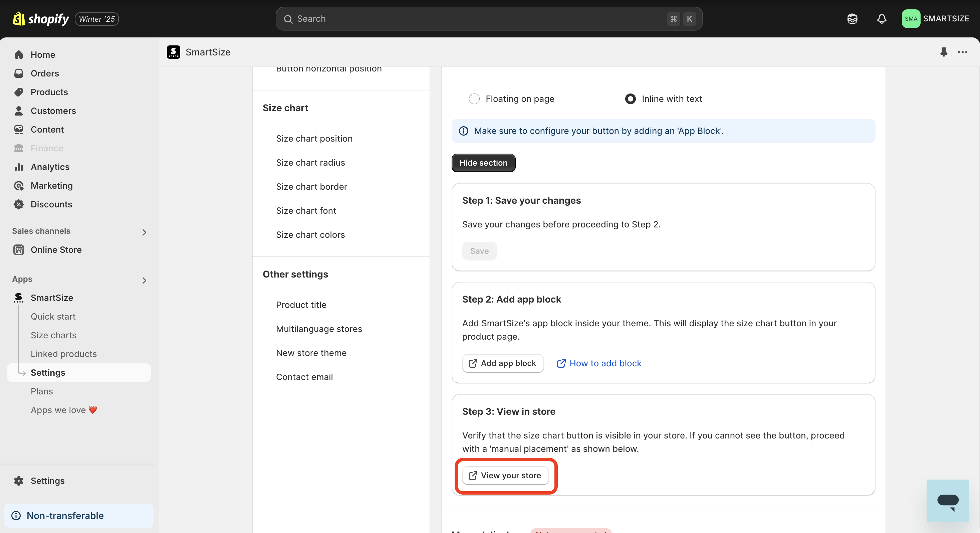Screen dimensions: 980x533
Task: Click Button horizontal position entry
Action: pos(329,69)
